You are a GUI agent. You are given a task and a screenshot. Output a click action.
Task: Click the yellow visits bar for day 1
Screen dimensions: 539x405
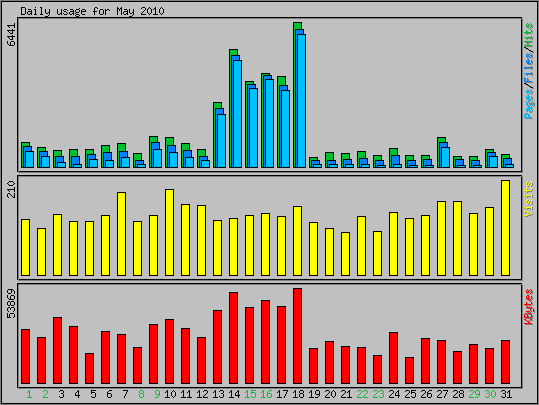coord(25,248)
